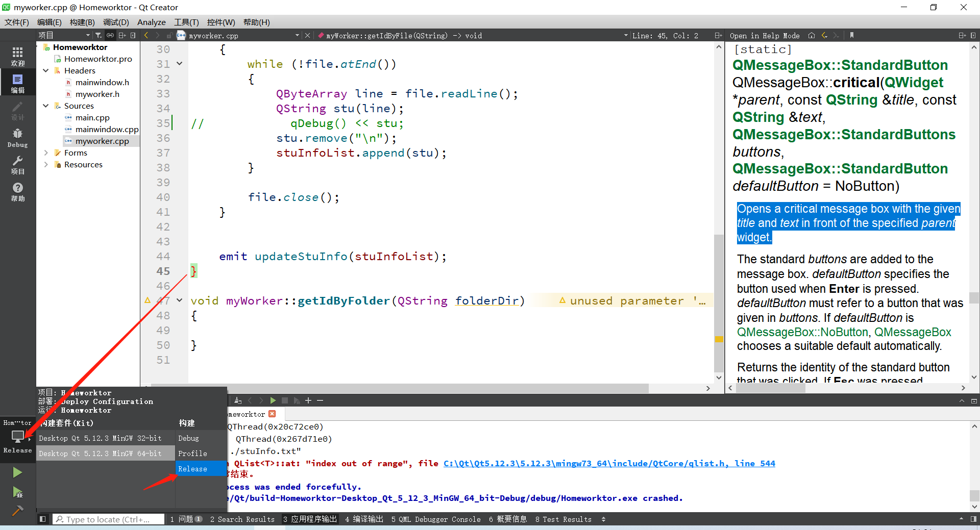Click the code editor horizontal scrollbar
The height and width of the screenshot is (530, 980).
[399, 388]
